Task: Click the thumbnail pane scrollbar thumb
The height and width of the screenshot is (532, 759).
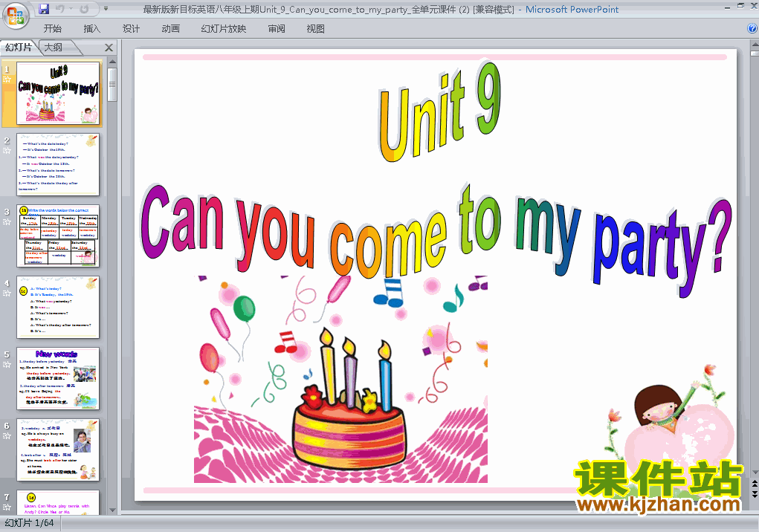Action: click(112, 85)
